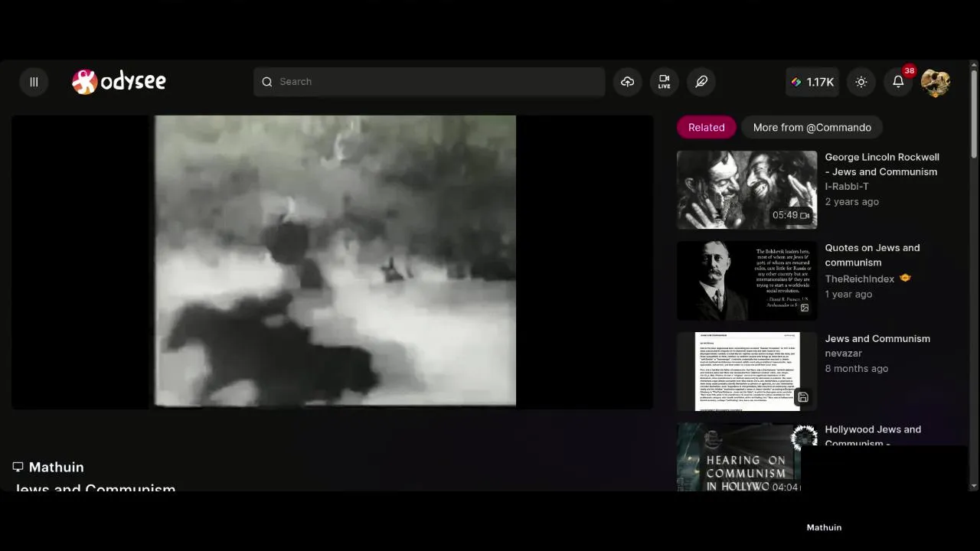Open Hearing on Communism video thumbnail

coord(739,457)
